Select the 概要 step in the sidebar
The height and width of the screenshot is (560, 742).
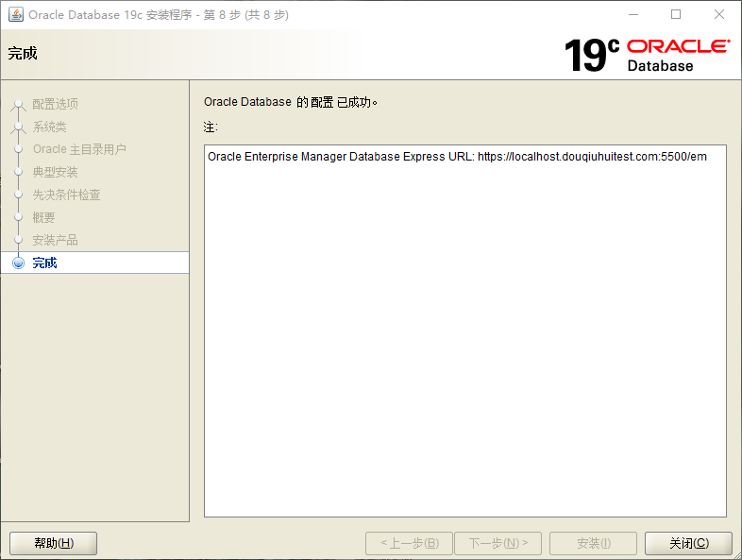tap(44, 217)
